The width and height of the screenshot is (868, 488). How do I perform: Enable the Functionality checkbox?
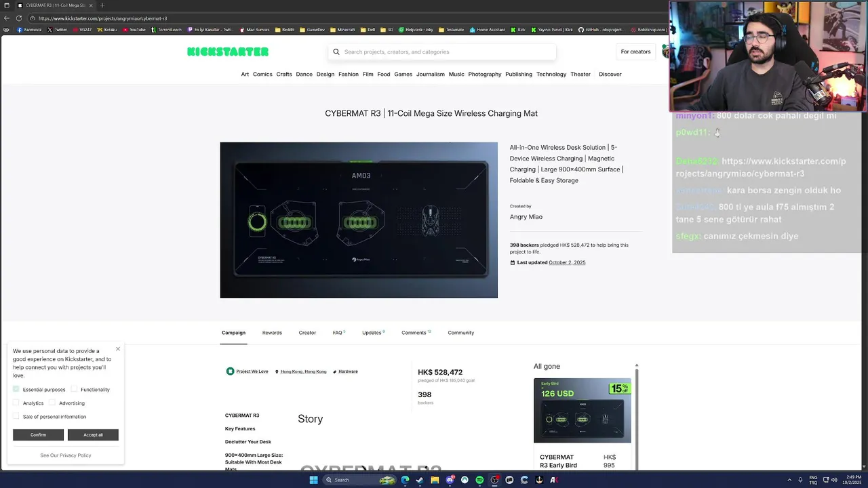tap(74, 389)
